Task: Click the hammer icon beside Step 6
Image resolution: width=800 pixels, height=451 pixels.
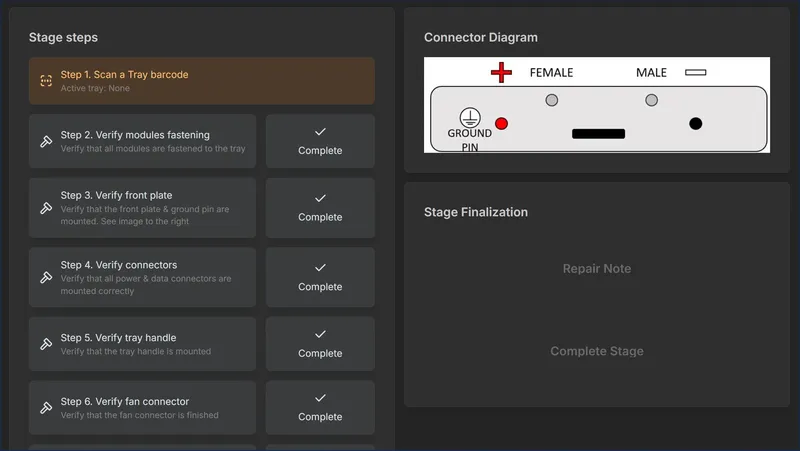Action: point(46,408)
